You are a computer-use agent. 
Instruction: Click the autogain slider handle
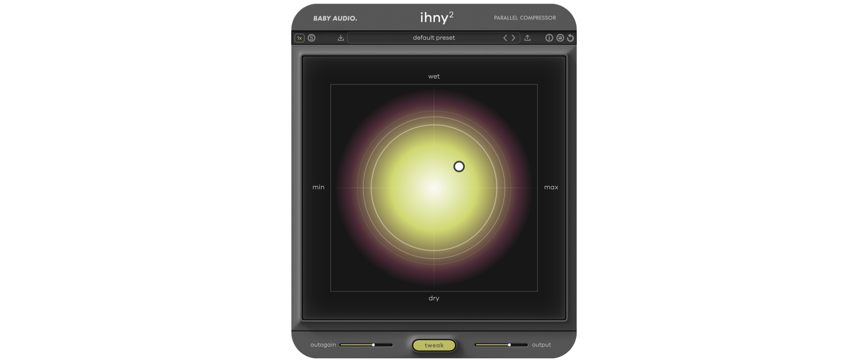point(373,345)
